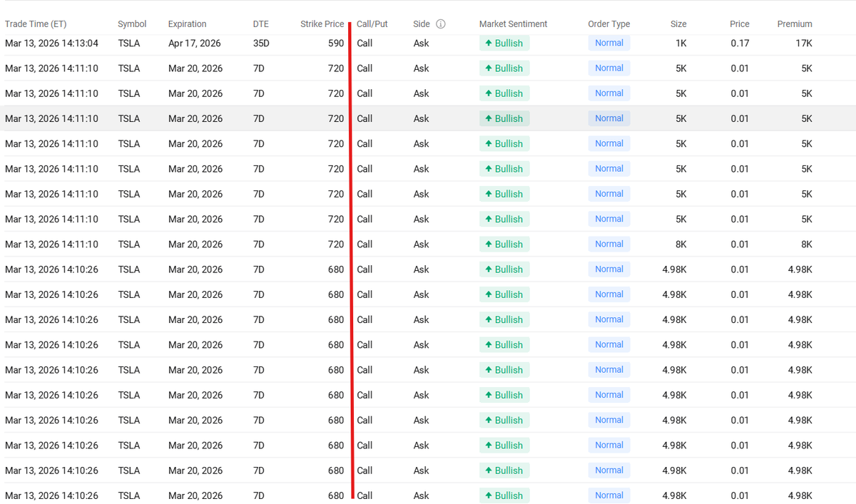Click the Normal badge in the 8K size row
The image size is (856, 504).
[609, 244]
